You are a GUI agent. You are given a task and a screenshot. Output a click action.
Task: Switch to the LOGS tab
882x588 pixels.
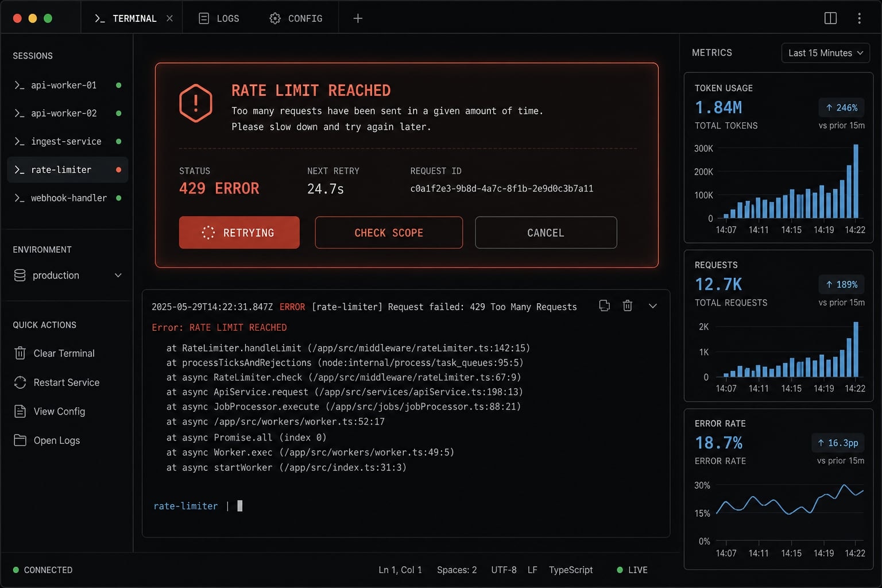219,18
